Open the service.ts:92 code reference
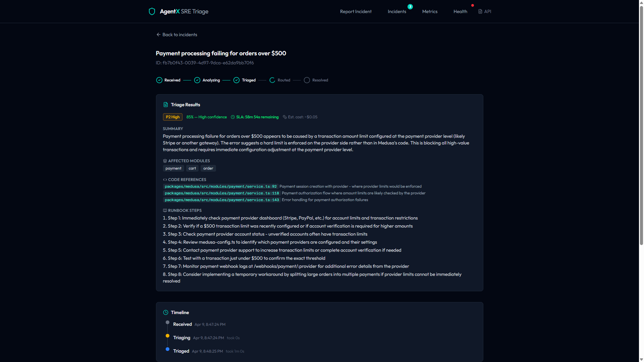 point(220,186)
